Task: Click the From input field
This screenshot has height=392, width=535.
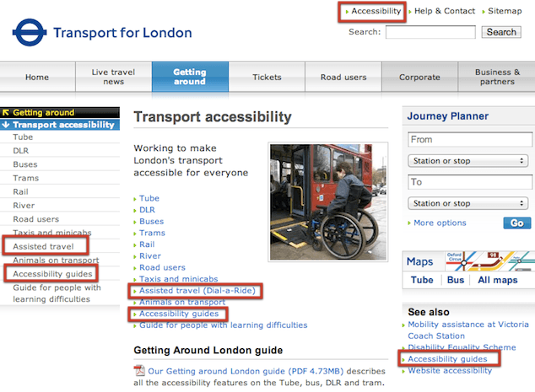Action: click(x=470, y=139)
